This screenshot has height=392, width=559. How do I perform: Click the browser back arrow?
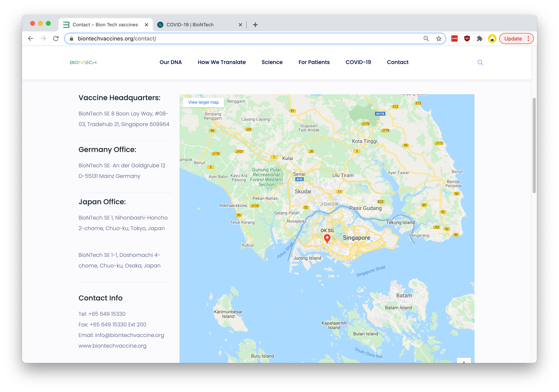pos(31,38)
